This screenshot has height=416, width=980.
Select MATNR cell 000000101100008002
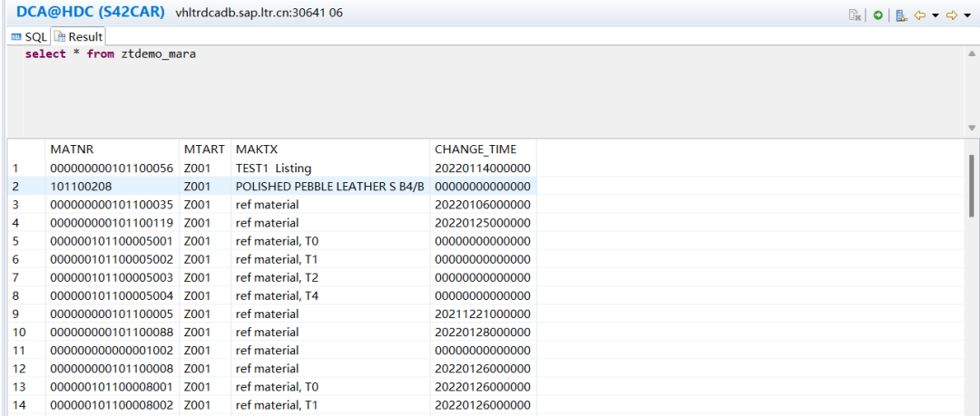point(113,405)
